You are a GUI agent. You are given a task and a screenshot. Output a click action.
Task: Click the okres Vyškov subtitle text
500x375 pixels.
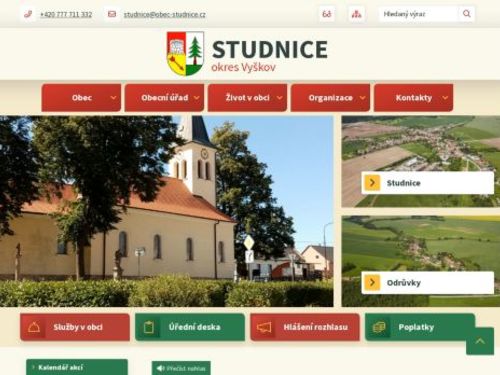click(x=243, y=67)
